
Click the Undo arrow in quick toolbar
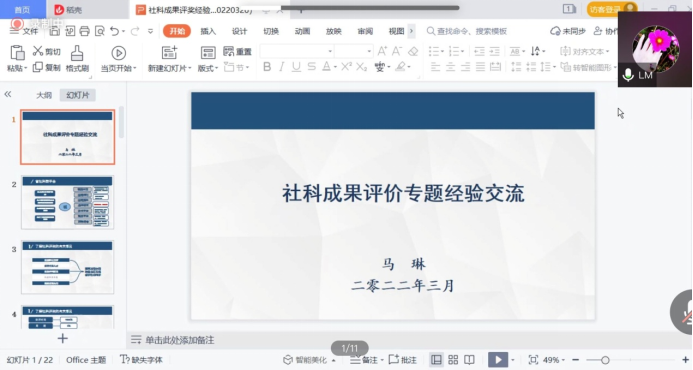114,31
